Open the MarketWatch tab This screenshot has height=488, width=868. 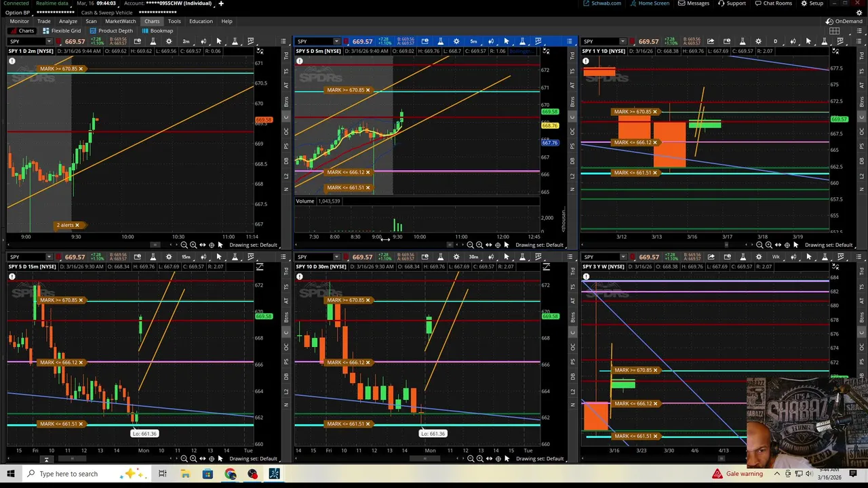[120, 21]
